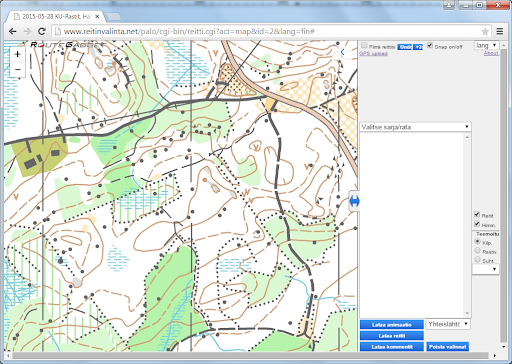
Task: Uncheck the Reitit checkbox
Action: pos(477,214)
